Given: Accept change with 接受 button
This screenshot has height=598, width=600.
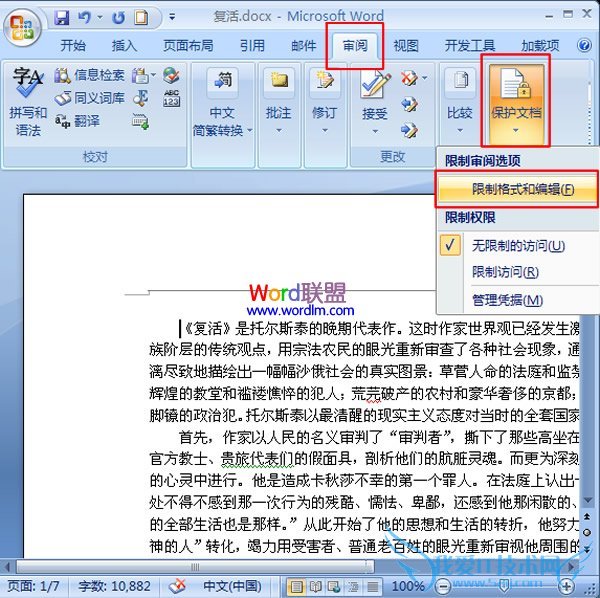Looking at the screenshot, I should [375, 94].
